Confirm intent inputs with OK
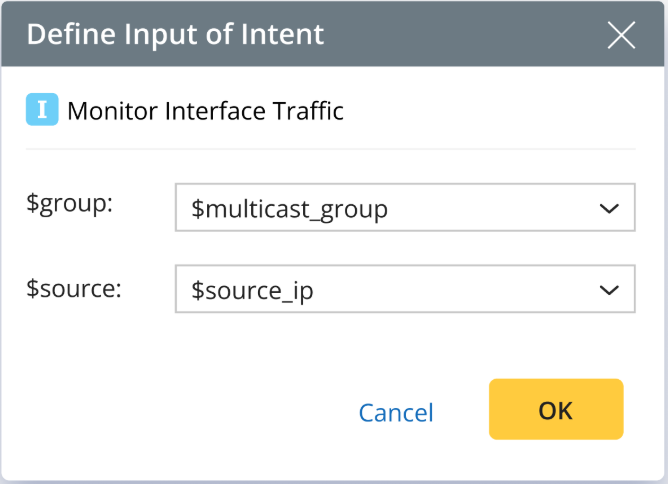Viewport: 668px width, 484px height. [x=555, y=409]
